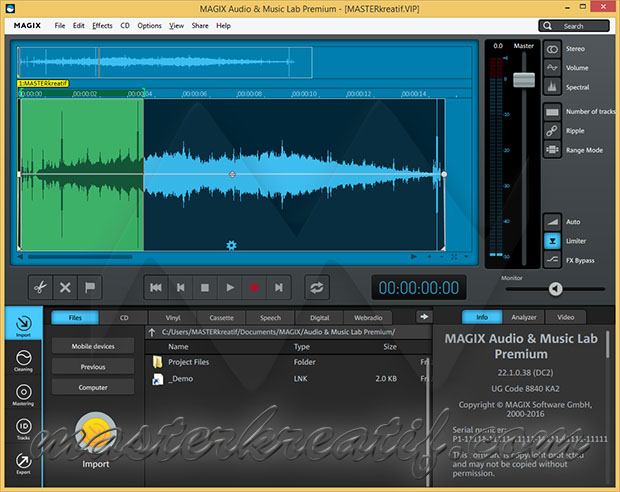Image resolution: width=620 pixels, height=492 pixels.
Task: Open Tracks ID section in sidebar
Action: [23, 429]
